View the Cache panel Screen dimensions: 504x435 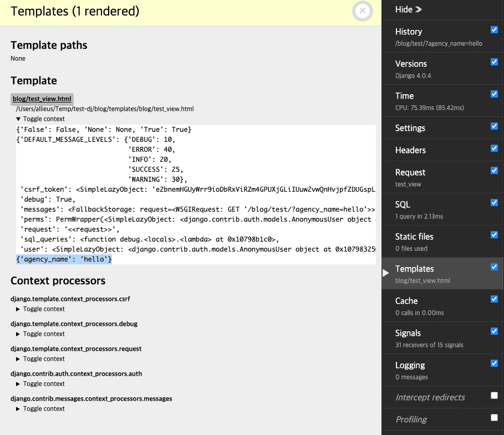406,301
